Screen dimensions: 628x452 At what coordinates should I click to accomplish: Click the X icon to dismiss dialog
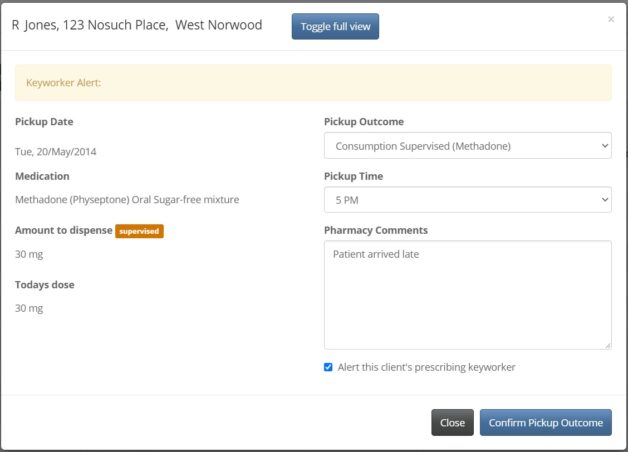[x=611, y=19]
